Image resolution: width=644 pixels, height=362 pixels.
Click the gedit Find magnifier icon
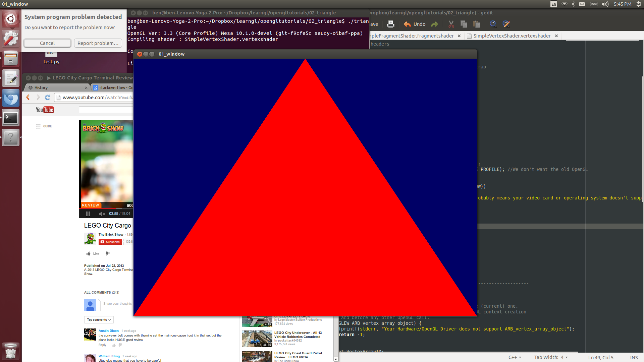click(493, 24)
